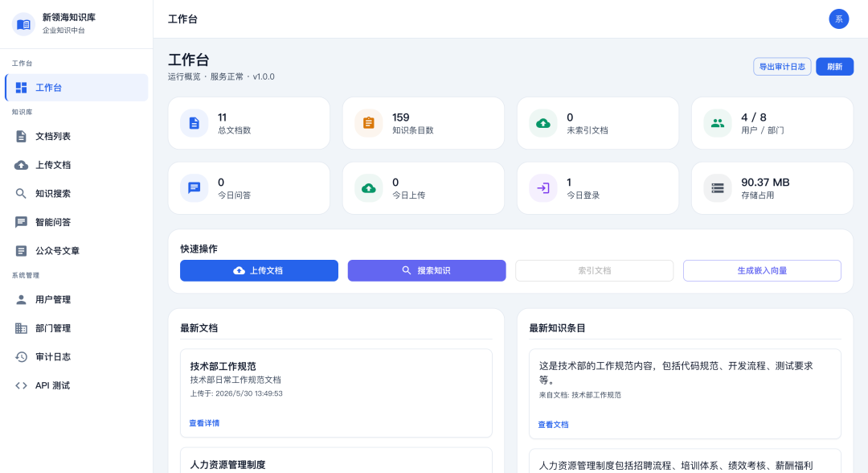Click the 今日登录 purple login arrow icon
The image size is (868, 473).
tap(543, 187)
